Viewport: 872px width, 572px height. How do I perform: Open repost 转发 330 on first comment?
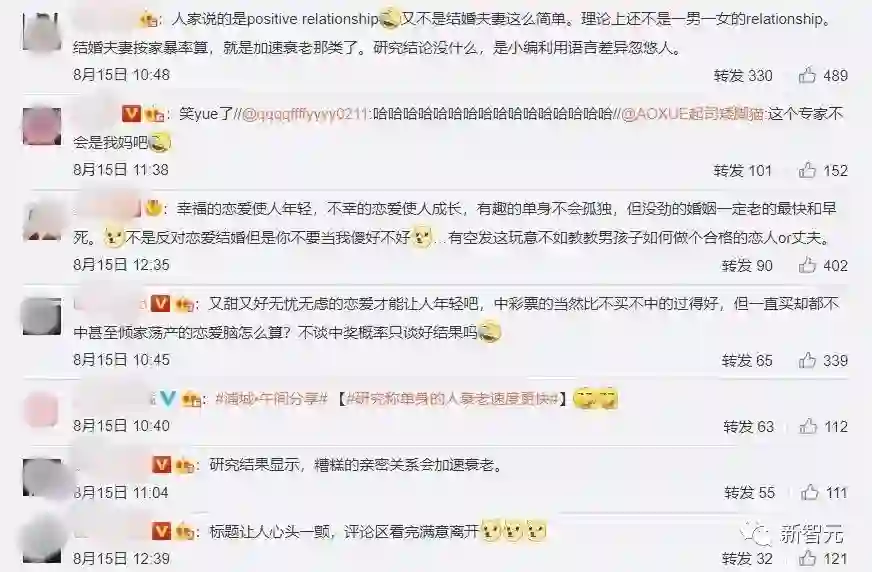coord(743,75)
